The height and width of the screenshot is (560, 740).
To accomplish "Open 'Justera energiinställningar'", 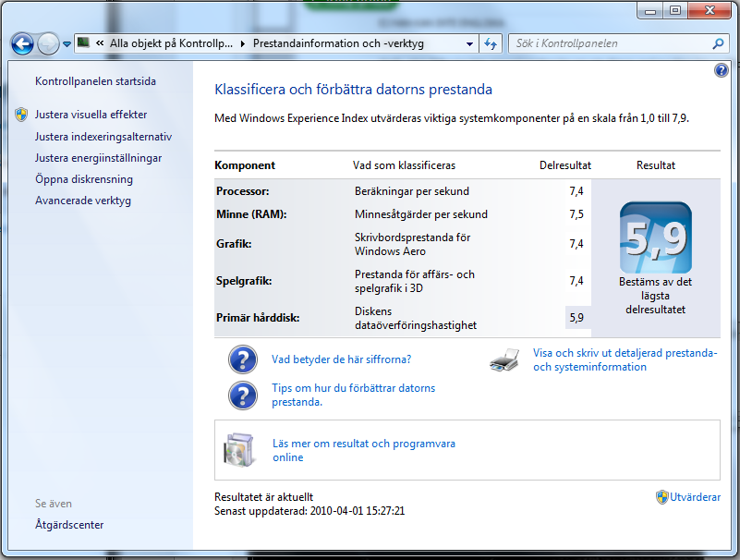I will pyautogui.click(x=98, y=158).
